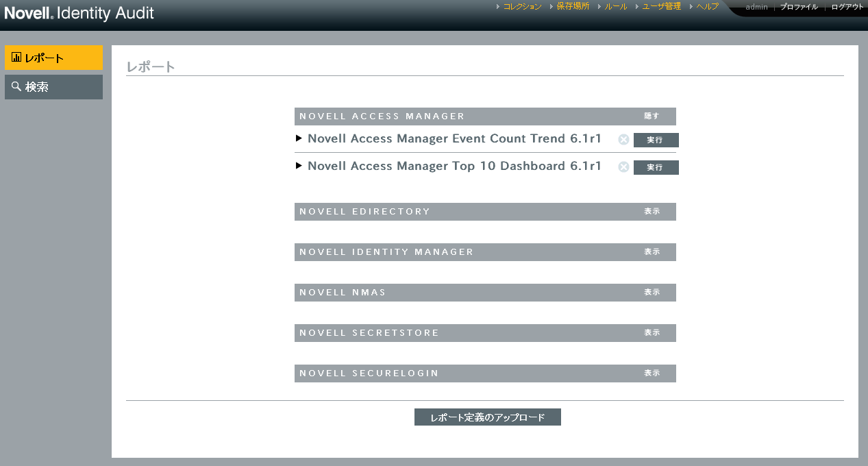The image size is (868, 466).
Task: Hide the Novell Access Manager section with 隠す
Action: point(652,116)
